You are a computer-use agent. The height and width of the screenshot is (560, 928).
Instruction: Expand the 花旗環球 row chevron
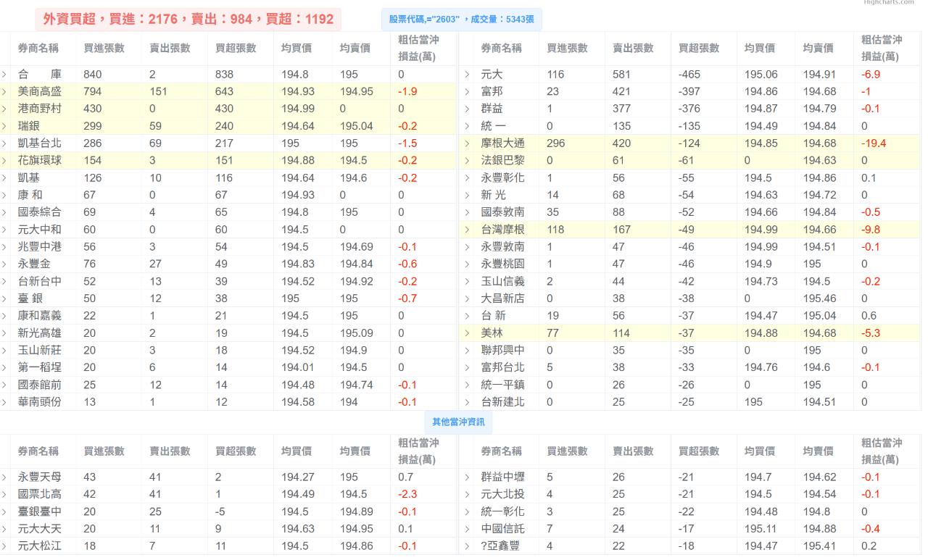tap(4, 161)
